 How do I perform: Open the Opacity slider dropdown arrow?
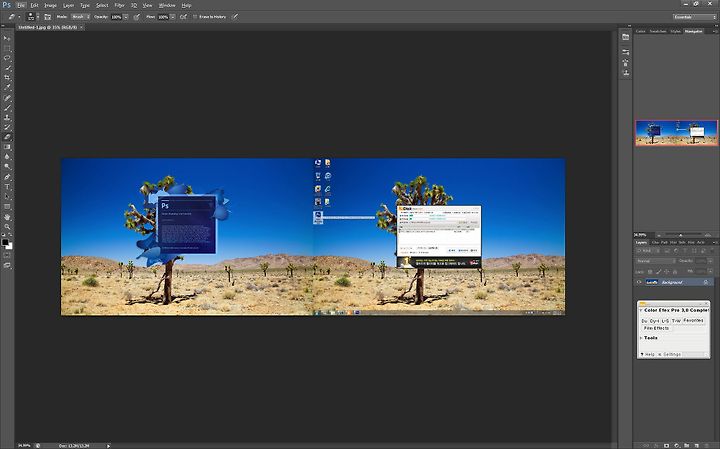[126, 17]
